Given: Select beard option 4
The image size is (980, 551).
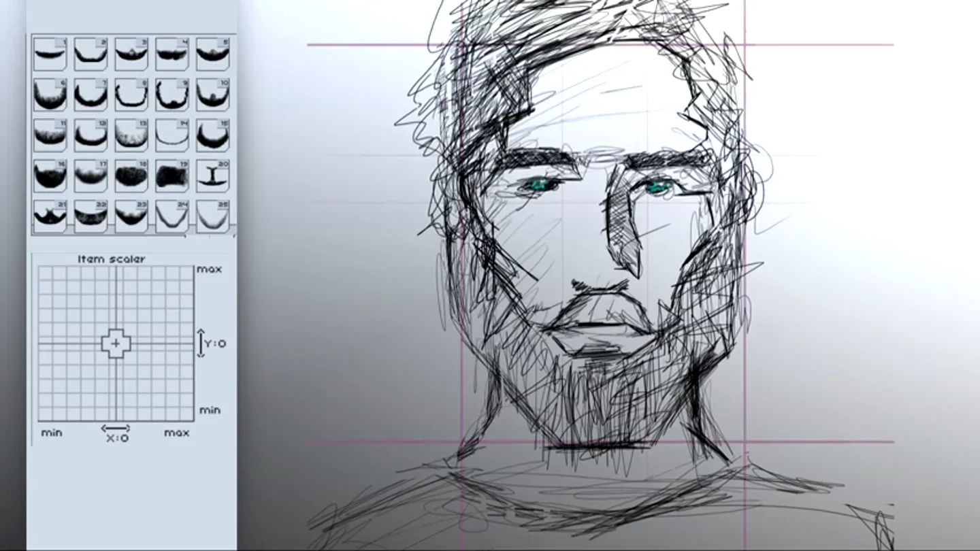Looking at the screenshot, I should [172, 54].
